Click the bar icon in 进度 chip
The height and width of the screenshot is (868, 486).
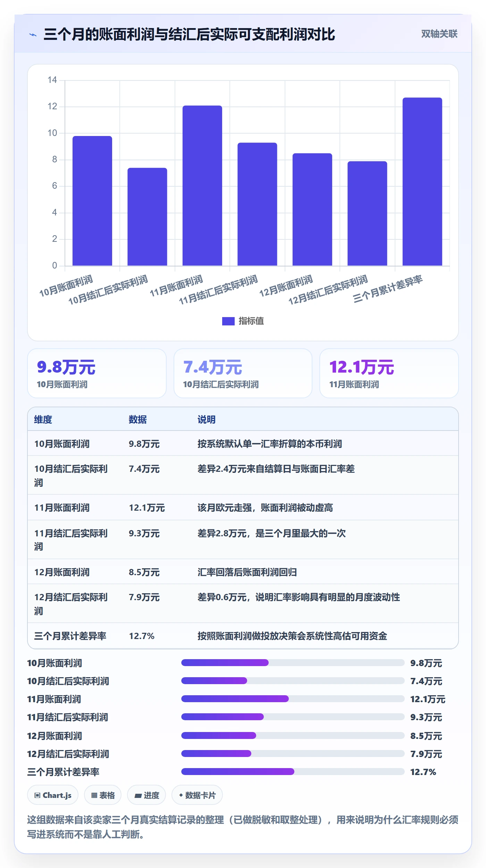tap(138, 796)
